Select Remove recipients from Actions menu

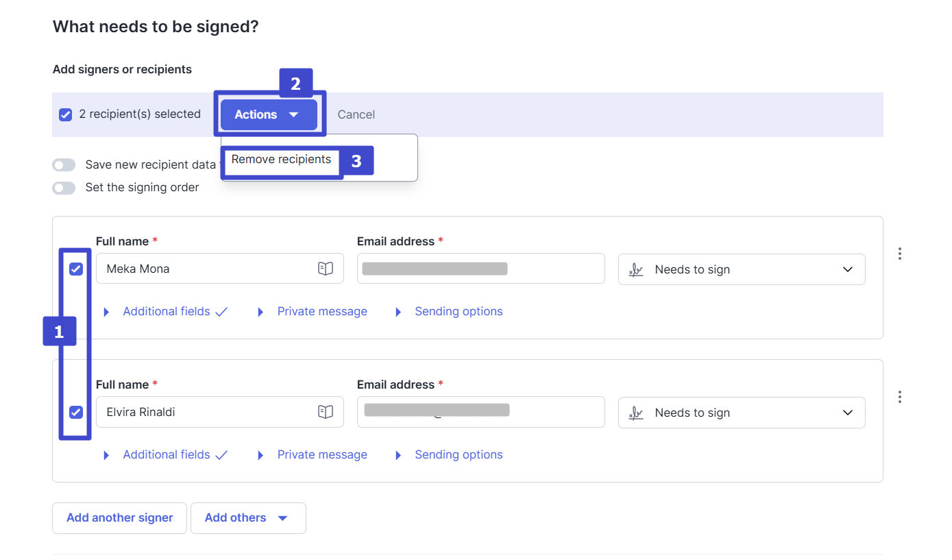[x=281, y=160]
